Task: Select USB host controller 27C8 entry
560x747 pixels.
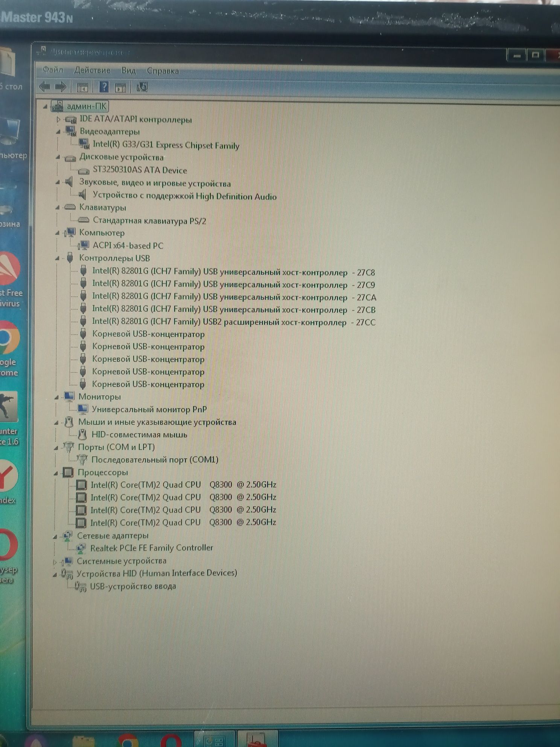Action: click(x=233, y=271)
